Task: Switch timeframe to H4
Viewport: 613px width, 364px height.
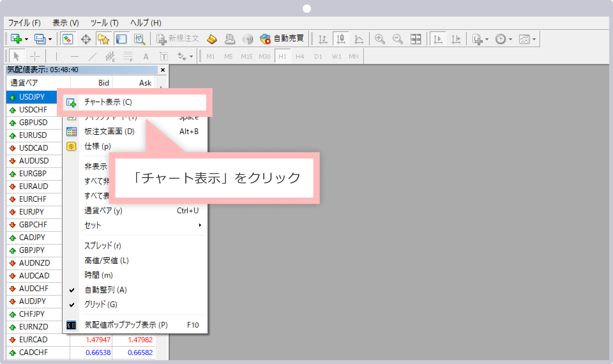Action: (299, 56)
